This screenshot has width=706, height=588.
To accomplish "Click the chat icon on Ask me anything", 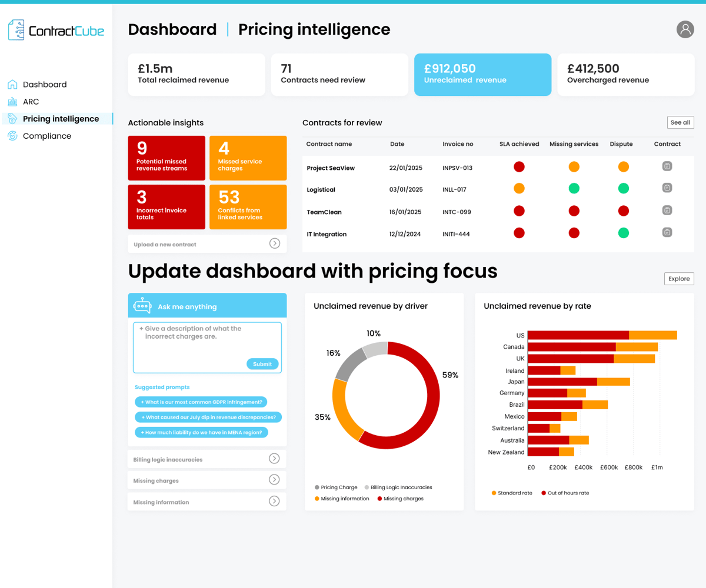I will pos(142,305).
